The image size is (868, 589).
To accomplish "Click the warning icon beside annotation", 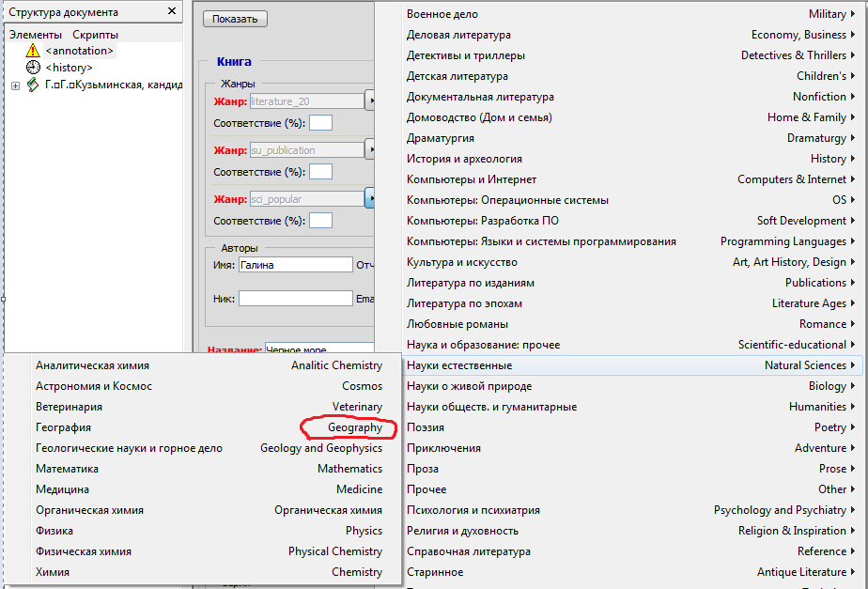I will tap(33, 51).
